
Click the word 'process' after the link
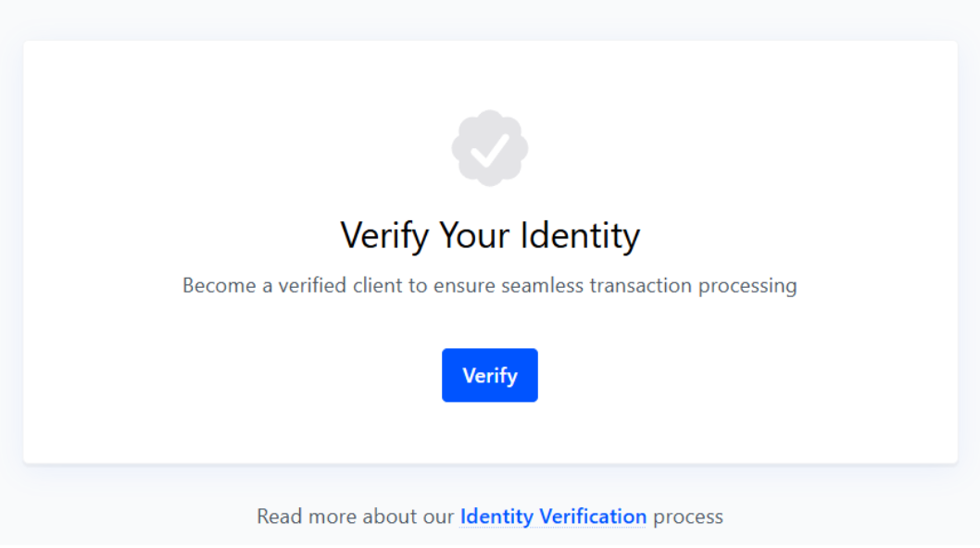point(687,517)
